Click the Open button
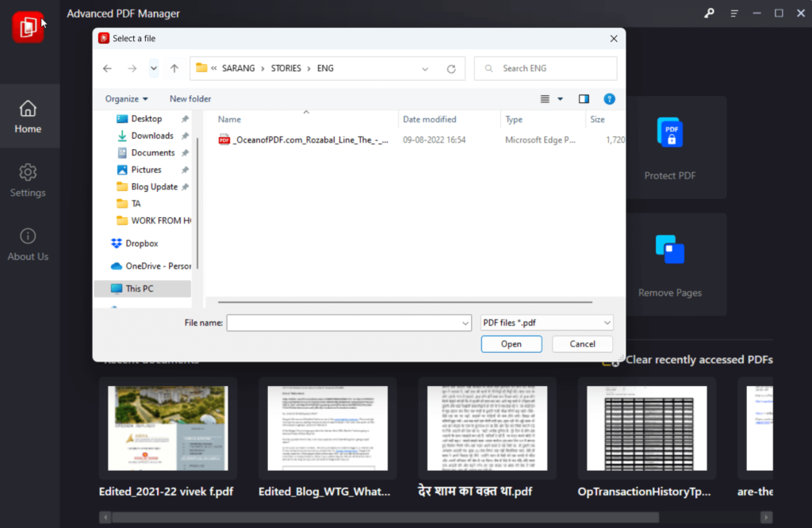812x528 pixels. (511, 344)
